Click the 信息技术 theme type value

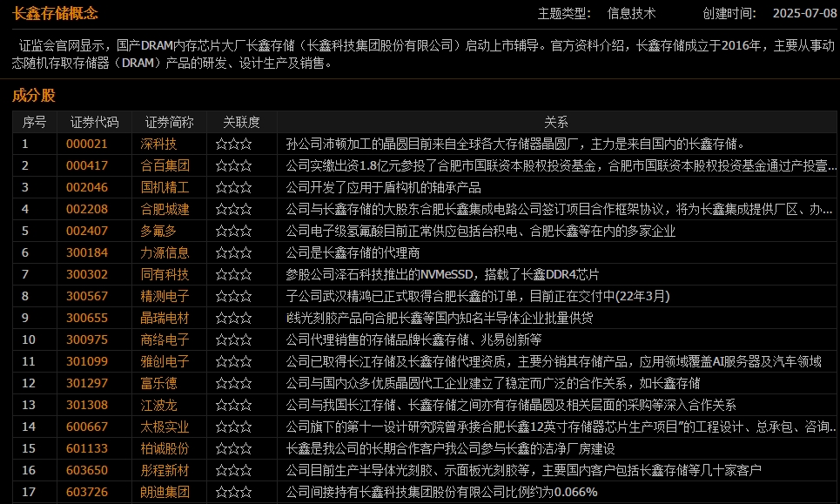pos(631,13)
